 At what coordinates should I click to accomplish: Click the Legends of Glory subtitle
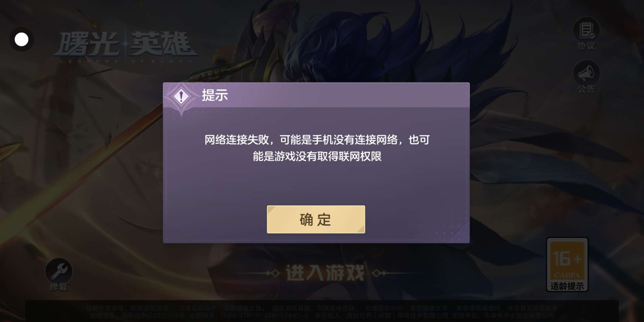coord(126,61)
